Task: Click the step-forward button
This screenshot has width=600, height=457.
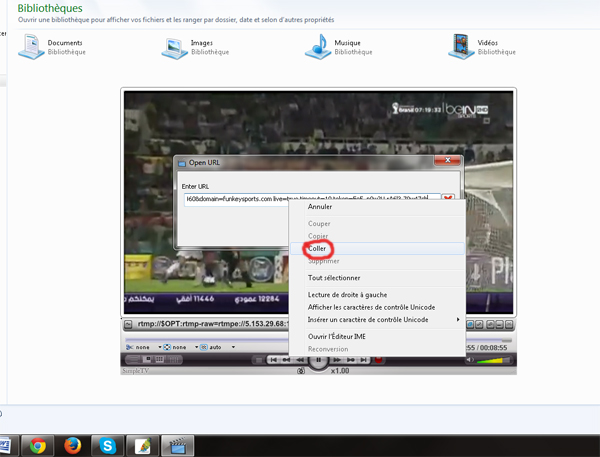Action: coord(350,360)
